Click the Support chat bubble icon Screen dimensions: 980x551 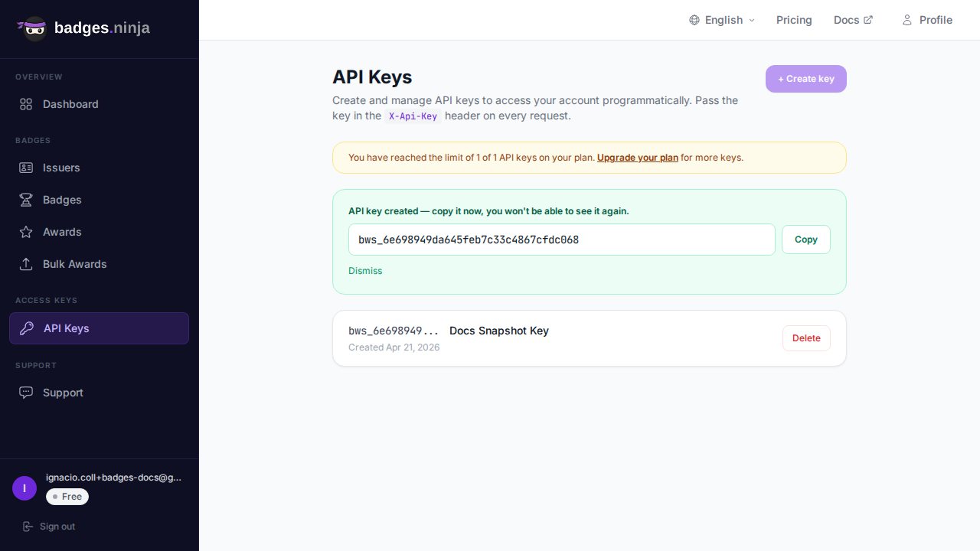coord(26,393)
